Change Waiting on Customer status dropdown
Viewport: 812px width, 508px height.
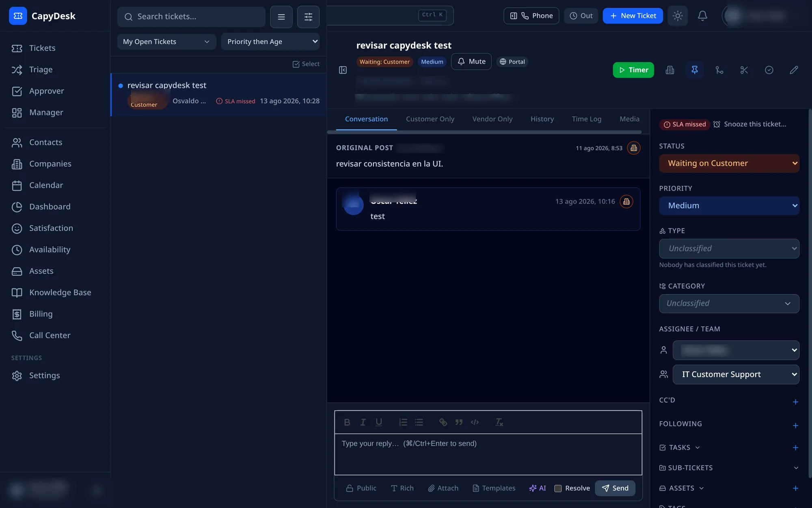pyautogui.click(x=729, y=163)
